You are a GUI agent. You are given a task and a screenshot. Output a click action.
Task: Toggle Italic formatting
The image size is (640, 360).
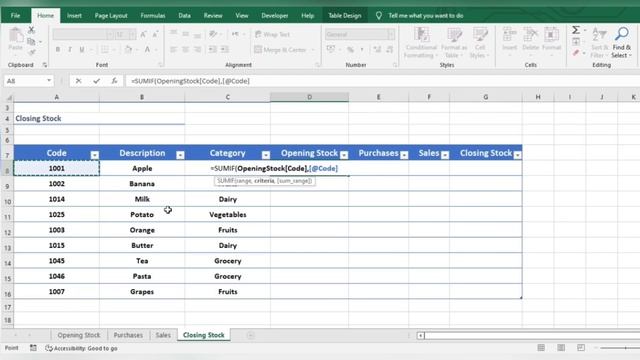click(70, 50)
